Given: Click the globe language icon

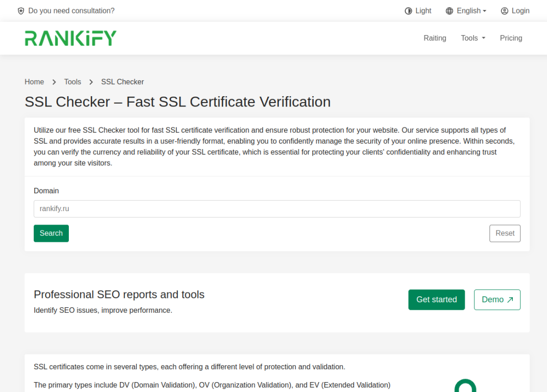Looking at the screenshot, I should tap(449, 11).
